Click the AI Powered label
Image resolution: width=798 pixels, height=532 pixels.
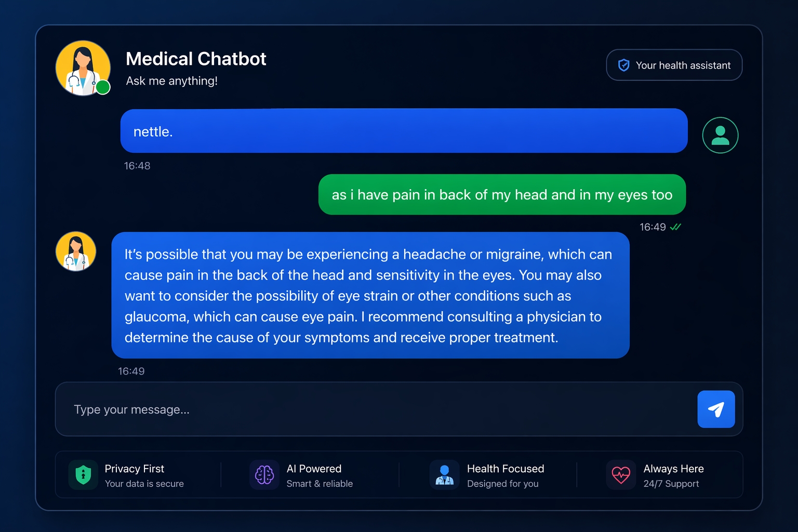point(314,469)
